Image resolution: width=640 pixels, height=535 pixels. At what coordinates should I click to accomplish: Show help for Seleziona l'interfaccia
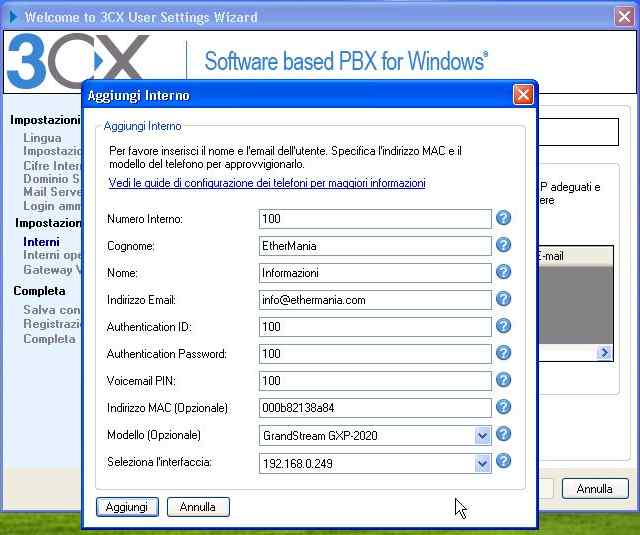pyautogui.click(x=504, y=461)
